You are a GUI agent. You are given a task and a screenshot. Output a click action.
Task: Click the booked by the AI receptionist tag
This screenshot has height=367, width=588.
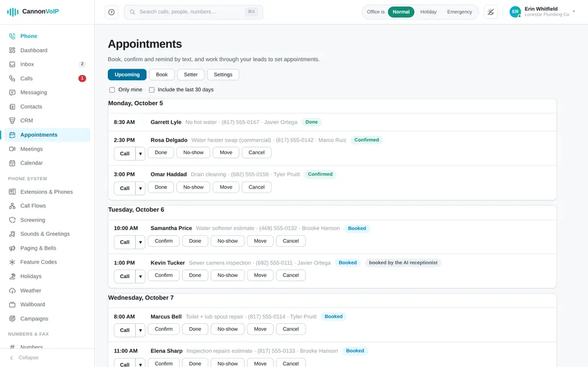point(403,263)
